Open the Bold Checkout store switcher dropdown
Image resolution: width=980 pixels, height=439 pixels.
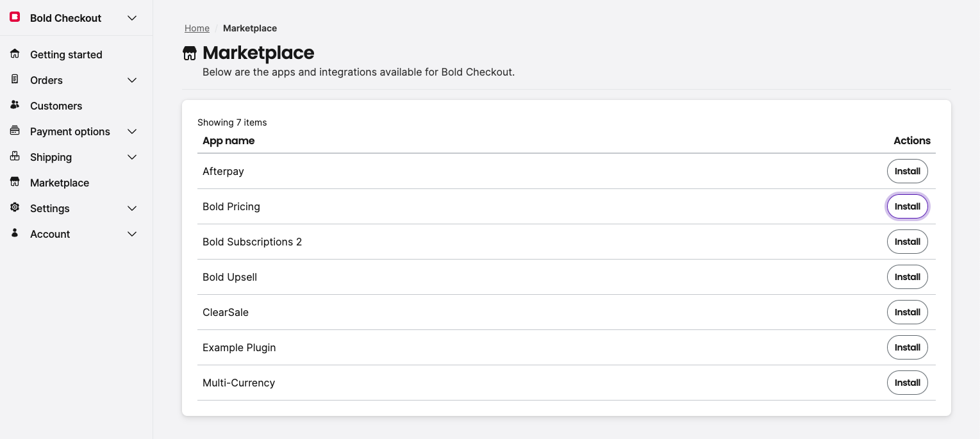tap(132, 18)
